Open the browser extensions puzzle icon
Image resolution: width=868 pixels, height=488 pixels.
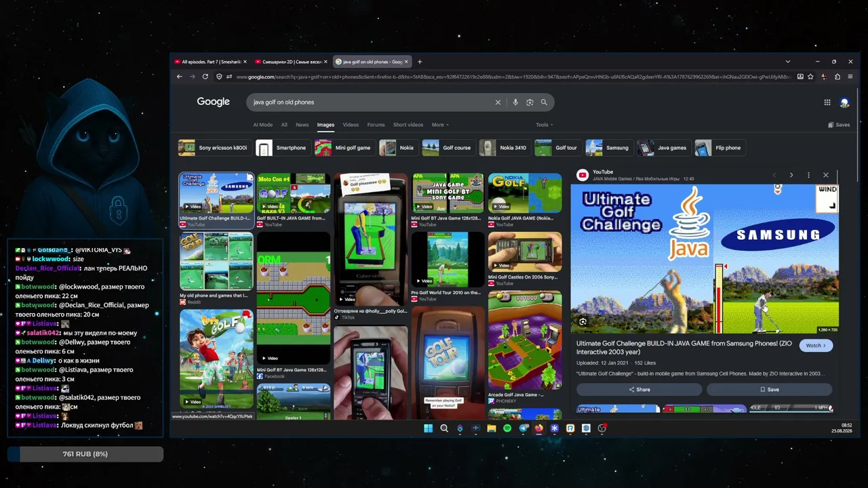837,77
